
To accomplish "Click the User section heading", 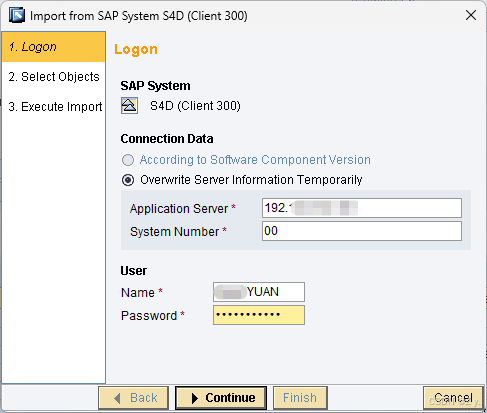I will click(133, 271).
